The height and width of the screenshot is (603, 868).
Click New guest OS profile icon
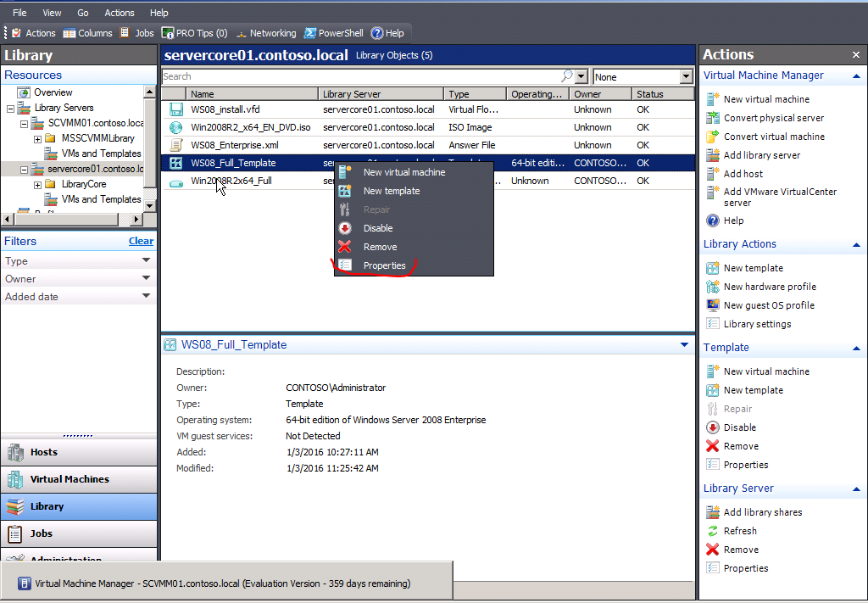(x=712, y=305)
